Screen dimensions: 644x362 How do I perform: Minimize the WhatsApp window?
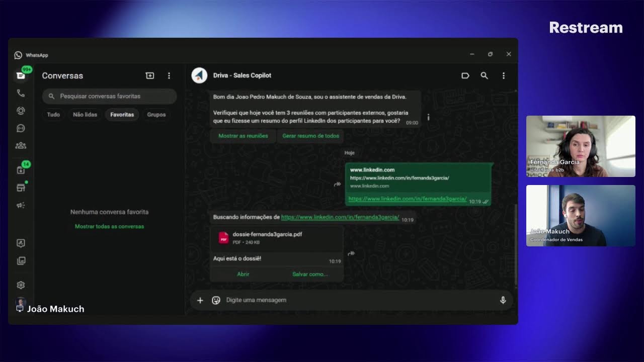coord(472,54)
